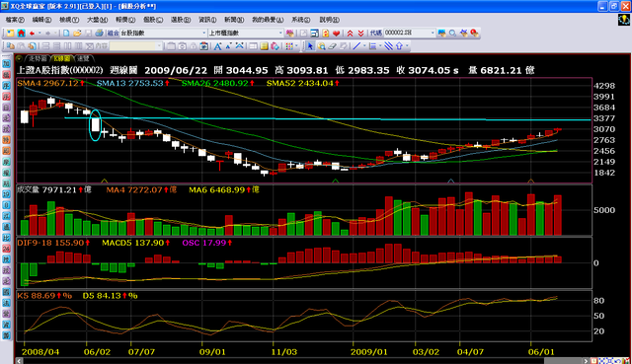Click the red heart favorites icon
632x364 pixels.
336,33
